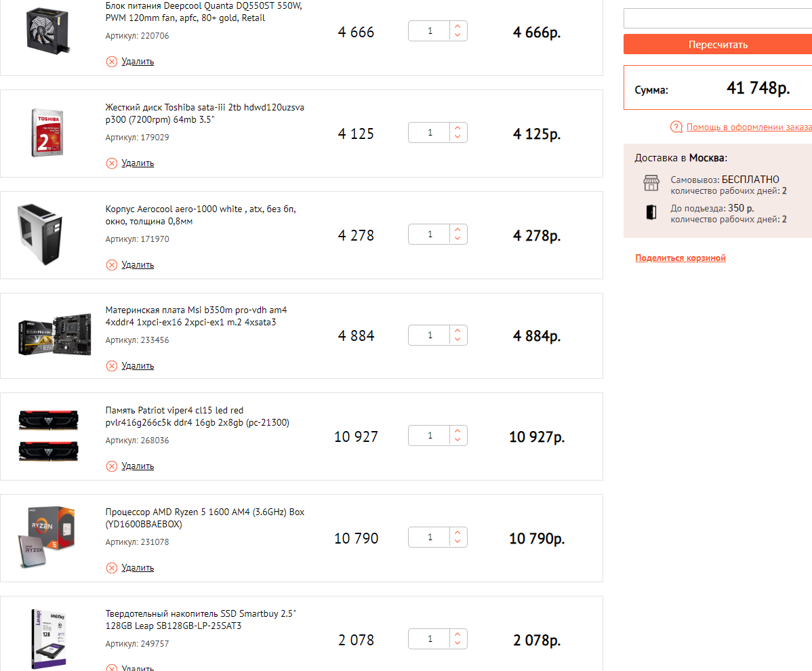812x671 pixels.
Task: Click the delete icon for Patriot memory
Action: [112, 466]
